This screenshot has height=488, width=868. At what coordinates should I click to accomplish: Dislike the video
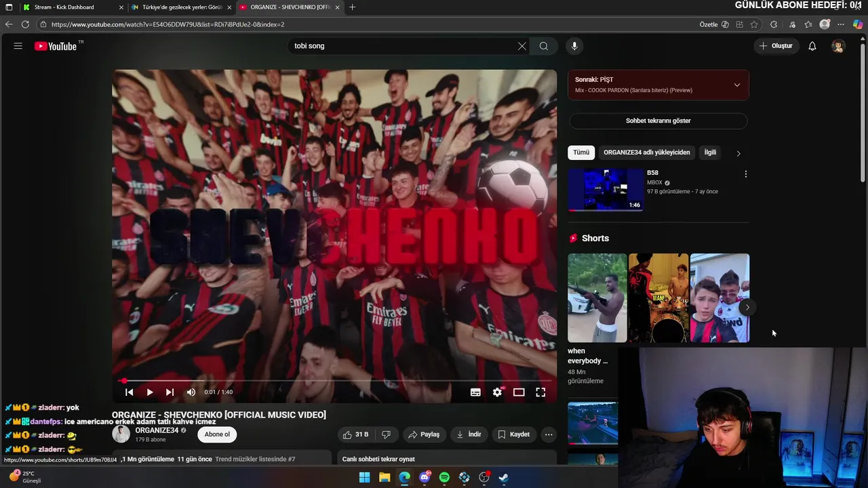tap(386, 434)
